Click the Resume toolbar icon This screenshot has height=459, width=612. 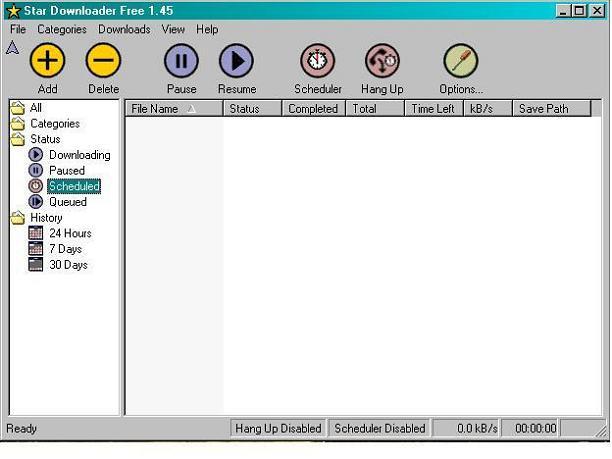click(x=237, y=61)
